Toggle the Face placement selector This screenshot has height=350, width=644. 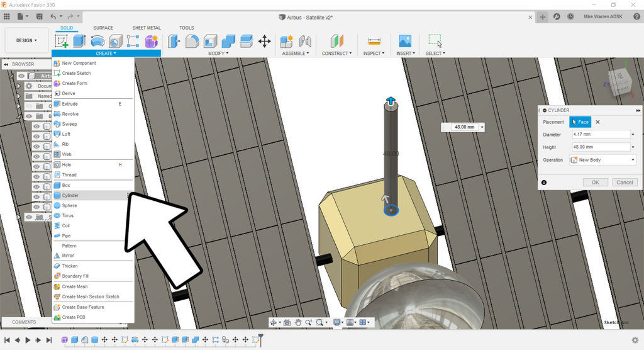click(x=580, y=121)
